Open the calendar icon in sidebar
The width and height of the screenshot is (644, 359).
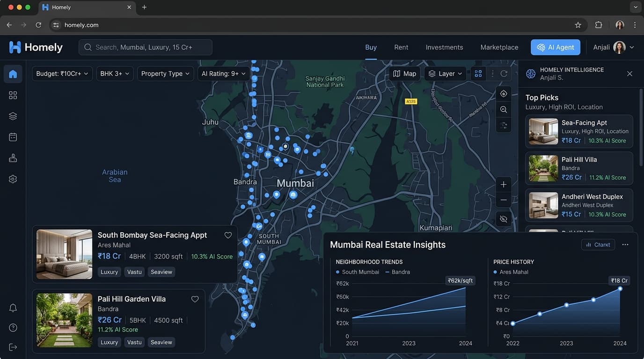(x=13, y=137)
